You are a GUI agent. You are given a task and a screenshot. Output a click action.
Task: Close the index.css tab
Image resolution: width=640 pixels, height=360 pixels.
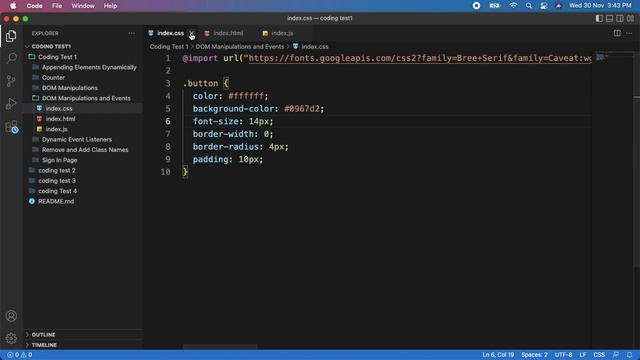pyautogui.click(x=191, y=33)
